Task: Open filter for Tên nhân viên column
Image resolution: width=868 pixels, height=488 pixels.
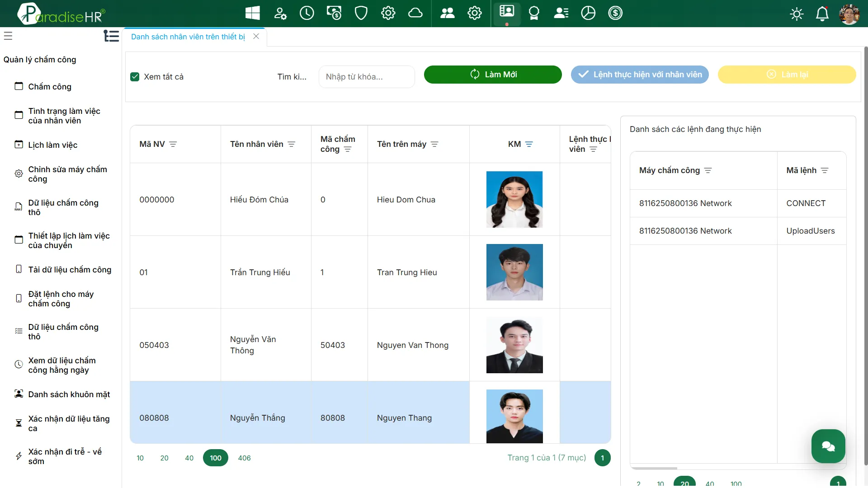Action: (292, 144)
